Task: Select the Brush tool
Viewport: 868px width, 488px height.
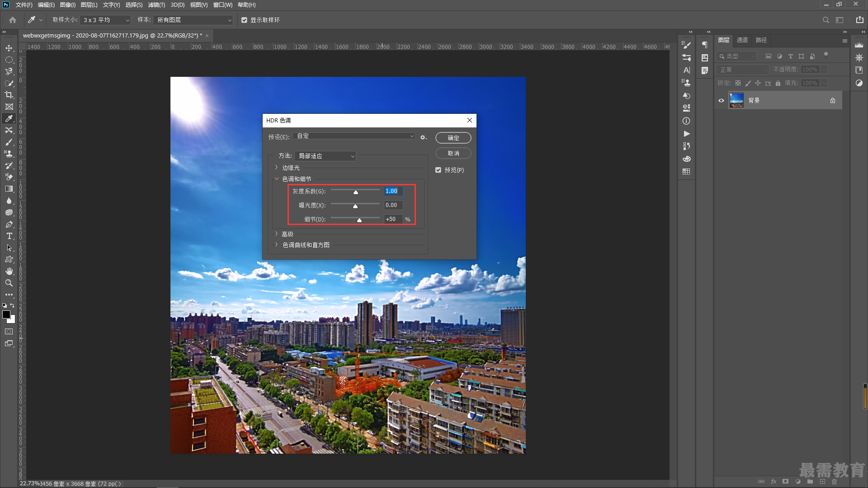Action: pos(9,142)
